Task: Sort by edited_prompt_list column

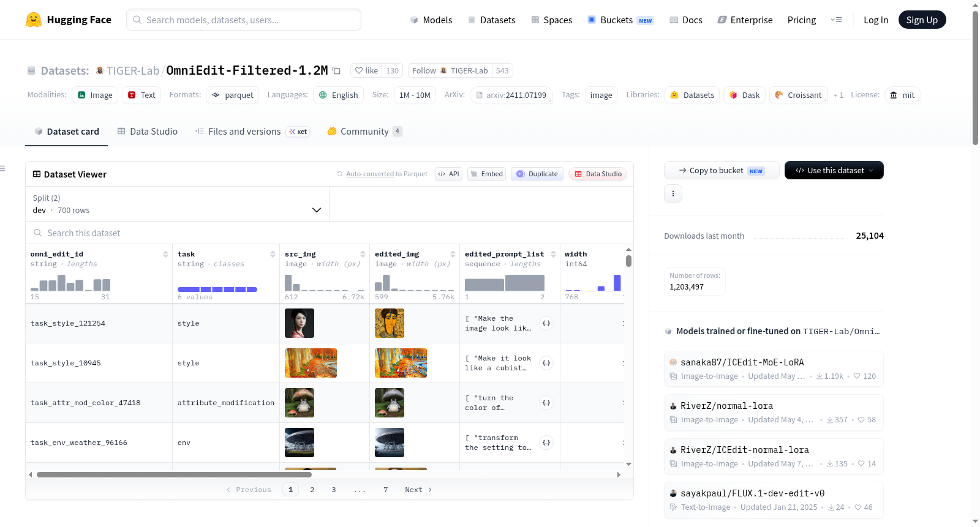Action: coord(553,254)
